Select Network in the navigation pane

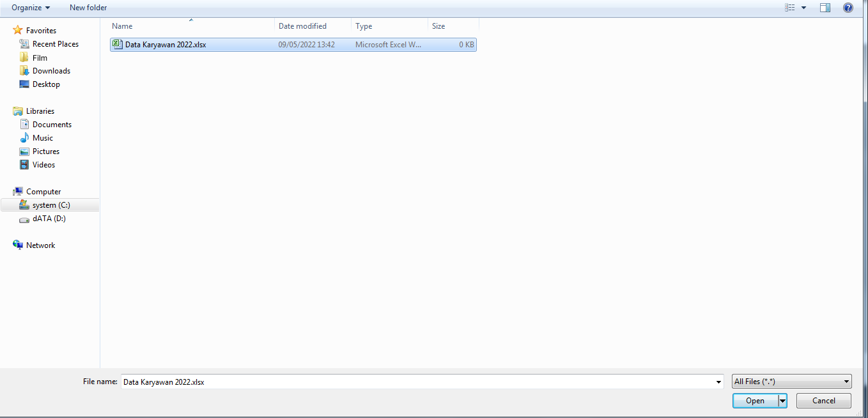tap(40, 245)
